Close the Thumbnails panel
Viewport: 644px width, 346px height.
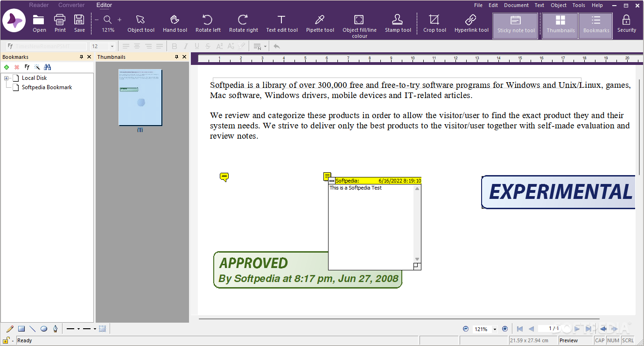[x=184, y=57]
